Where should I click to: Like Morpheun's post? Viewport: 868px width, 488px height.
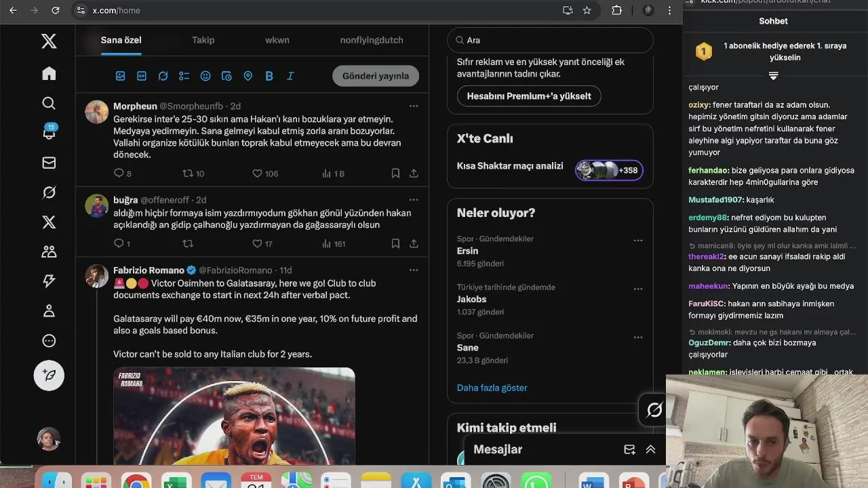[x=257, y=174]
